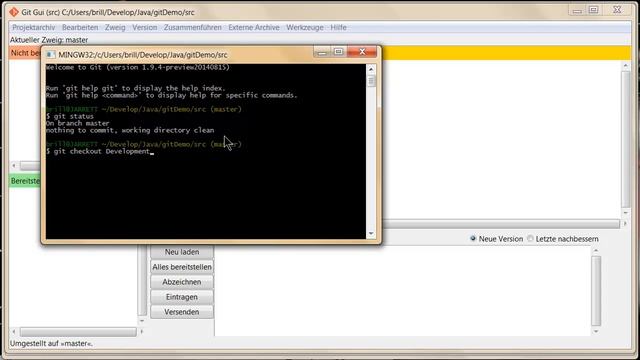Screen dimensions: 640x360
Task: Click the staged list horizontal scrollbar thumb
Action: 78,332
